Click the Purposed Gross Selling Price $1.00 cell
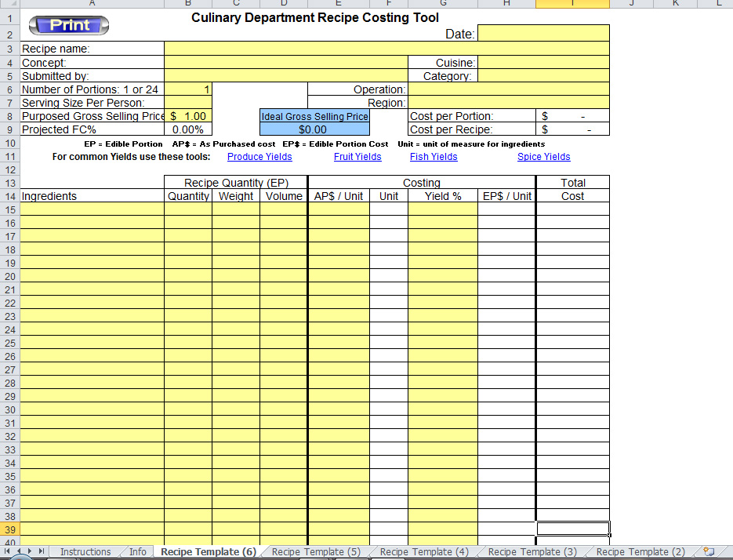The image size is (733, 560). click(187, 116)
